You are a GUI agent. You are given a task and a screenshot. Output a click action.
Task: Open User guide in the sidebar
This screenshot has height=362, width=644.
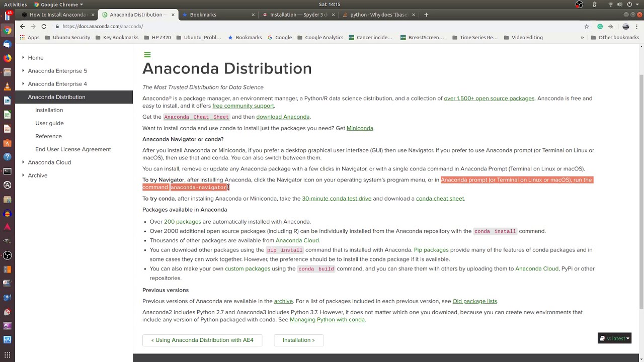tap(49, 123)
